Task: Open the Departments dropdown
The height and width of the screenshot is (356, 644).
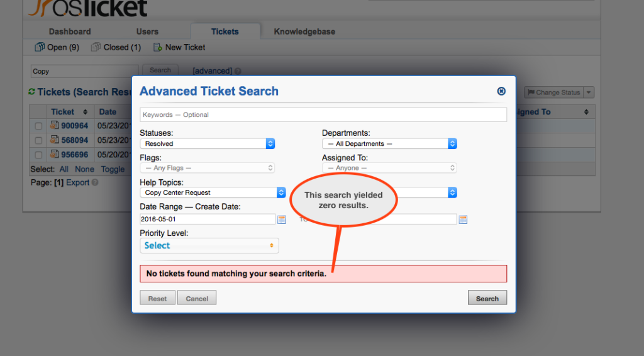Action: pos(389,143)
